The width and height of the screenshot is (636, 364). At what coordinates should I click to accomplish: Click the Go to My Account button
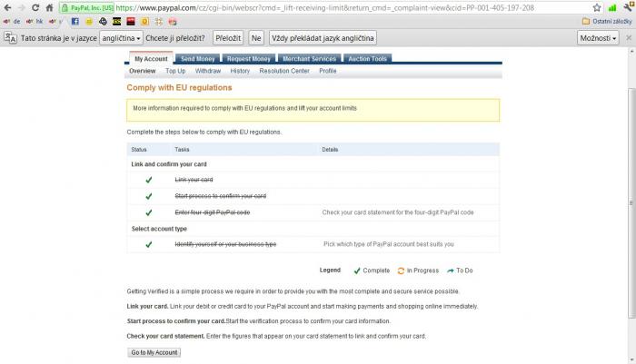tap(154, 352)
